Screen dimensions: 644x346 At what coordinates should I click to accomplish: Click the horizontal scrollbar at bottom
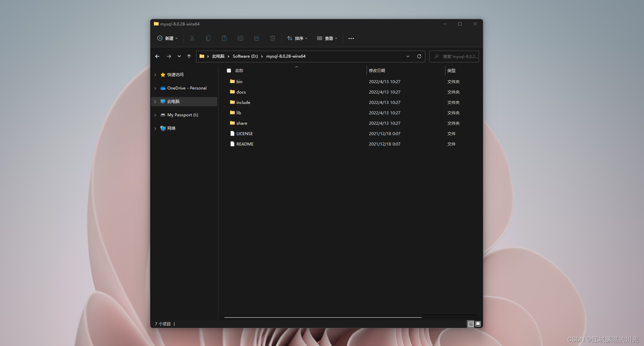point(323,317)
